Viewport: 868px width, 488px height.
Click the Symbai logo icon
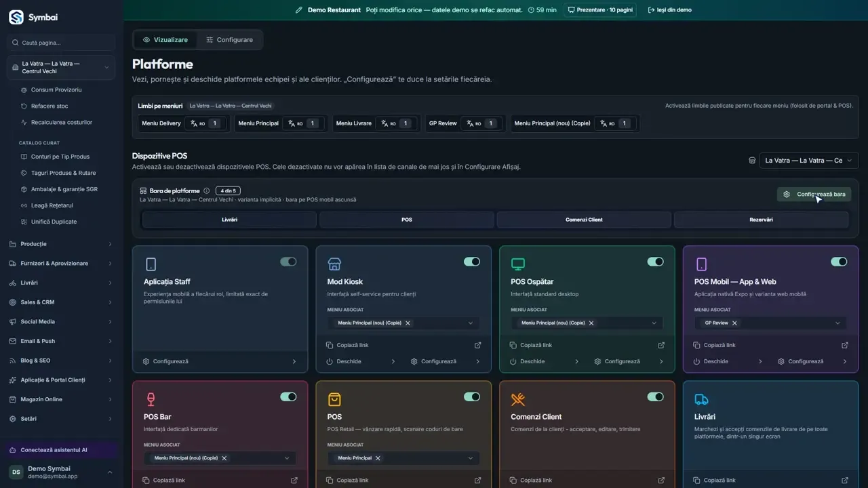[16, 18]
